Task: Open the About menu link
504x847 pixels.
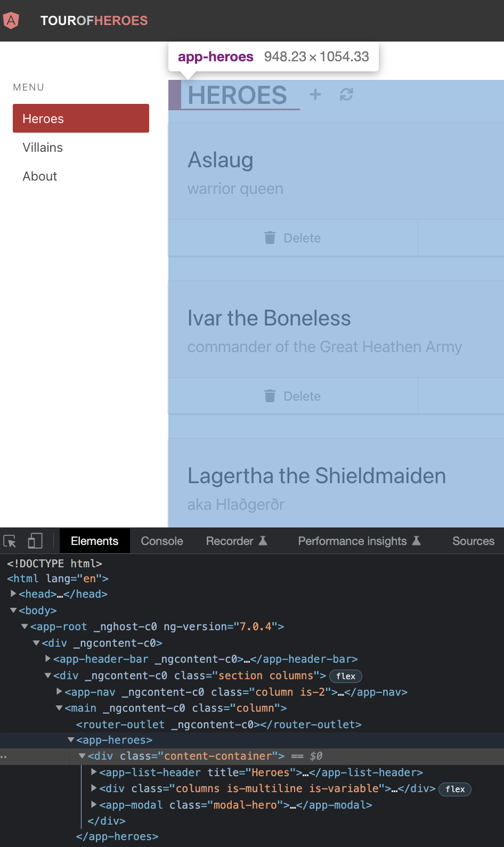Action: 40,176
